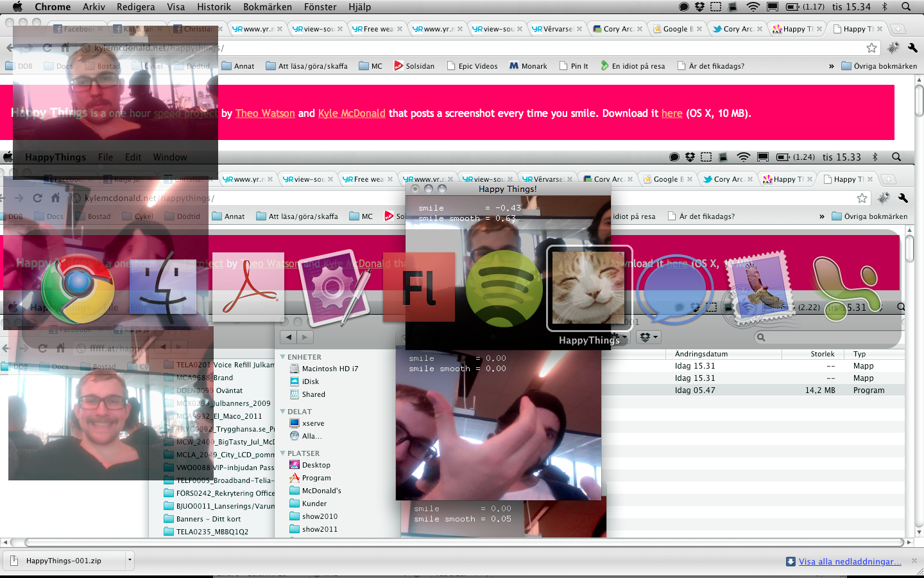This screenshot has height=578, width=924.
Task: Click the Bluetooth icon in the top menu bar
Action: (x=884, y=7)
